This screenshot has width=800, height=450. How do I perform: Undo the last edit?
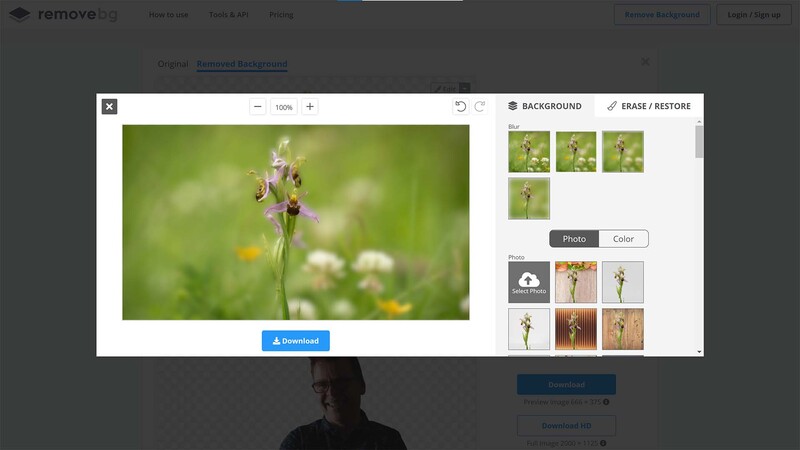461,106
